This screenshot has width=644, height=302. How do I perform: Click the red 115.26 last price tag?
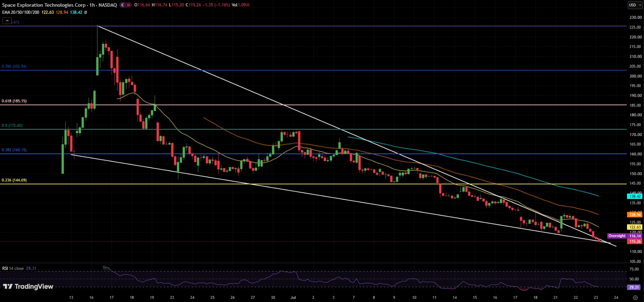tap(635, 241)
